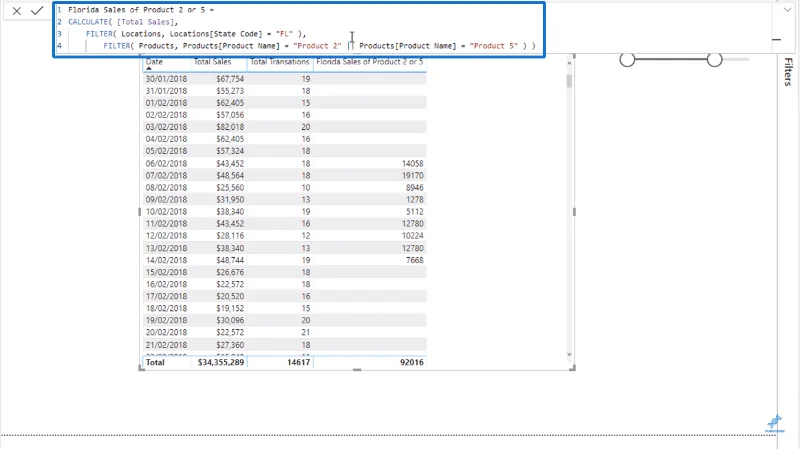
Task: Select the value 1278 cell
Action: coord(415,199)
